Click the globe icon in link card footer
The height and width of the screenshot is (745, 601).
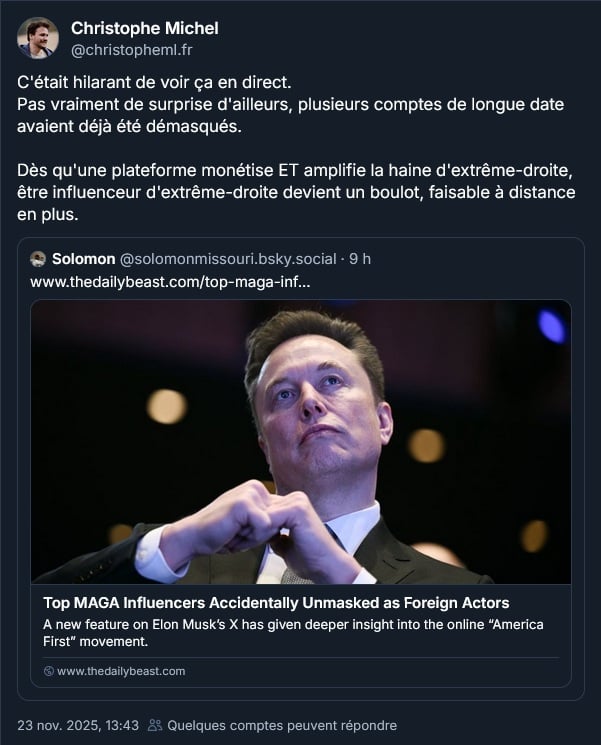[x=49, y=671]
